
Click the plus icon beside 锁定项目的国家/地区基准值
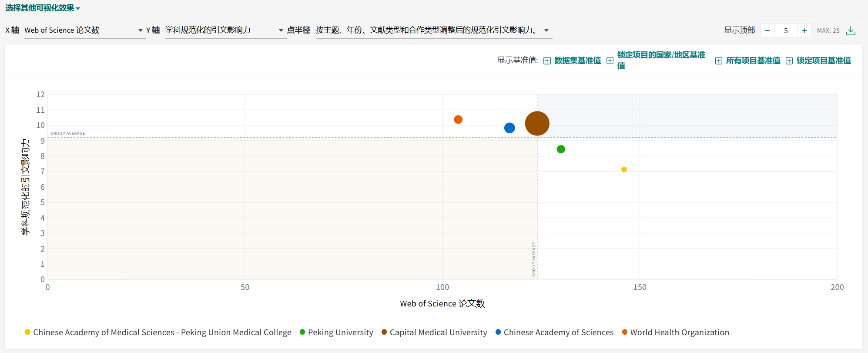[610, 61]
